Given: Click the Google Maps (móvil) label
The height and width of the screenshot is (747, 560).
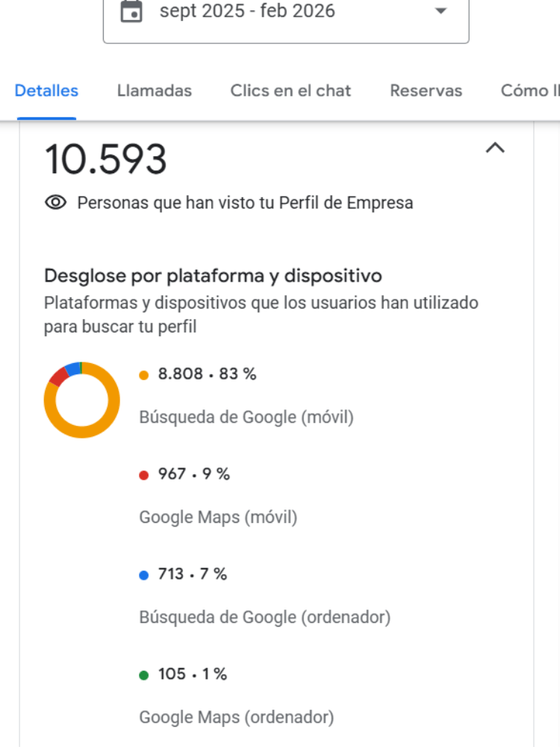Looking at the screenshot, I should 218,517.
